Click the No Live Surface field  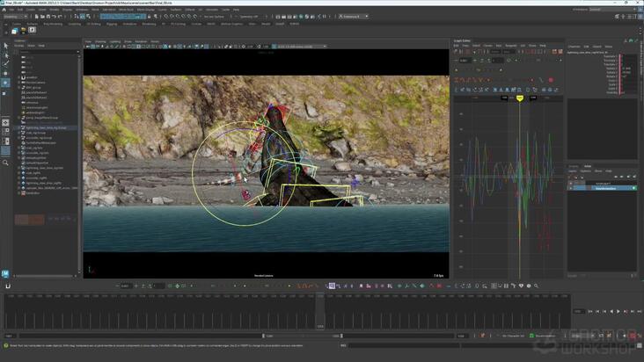coord(214,17)
